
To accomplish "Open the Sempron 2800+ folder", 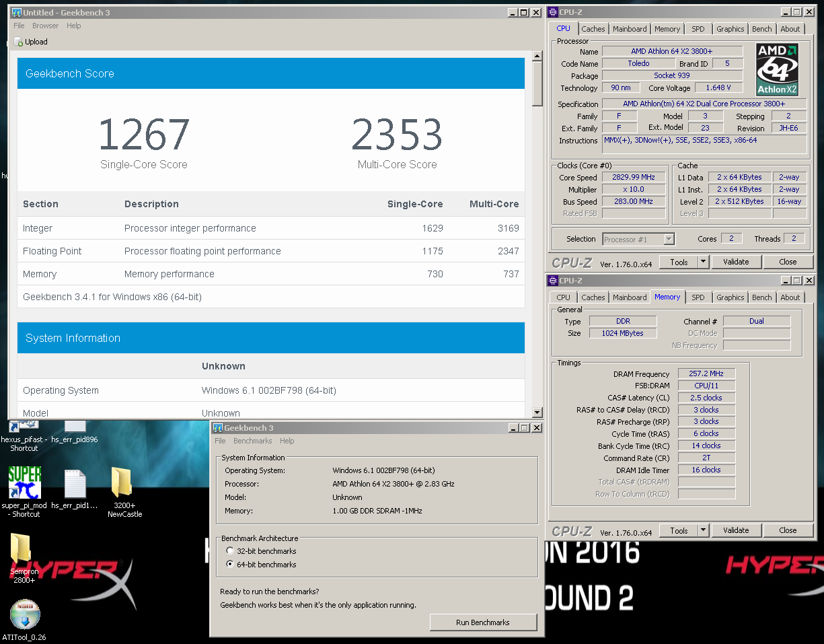I will point(24,559).
